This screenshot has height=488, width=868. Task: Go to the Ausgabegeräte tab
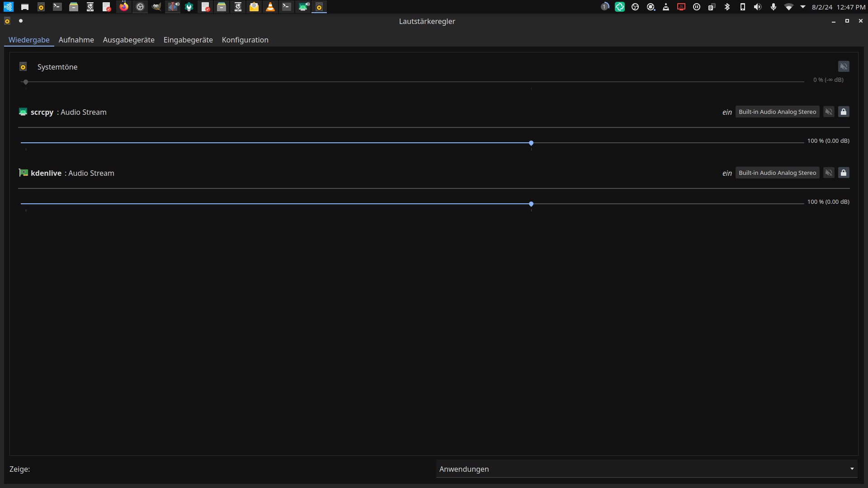129,40
